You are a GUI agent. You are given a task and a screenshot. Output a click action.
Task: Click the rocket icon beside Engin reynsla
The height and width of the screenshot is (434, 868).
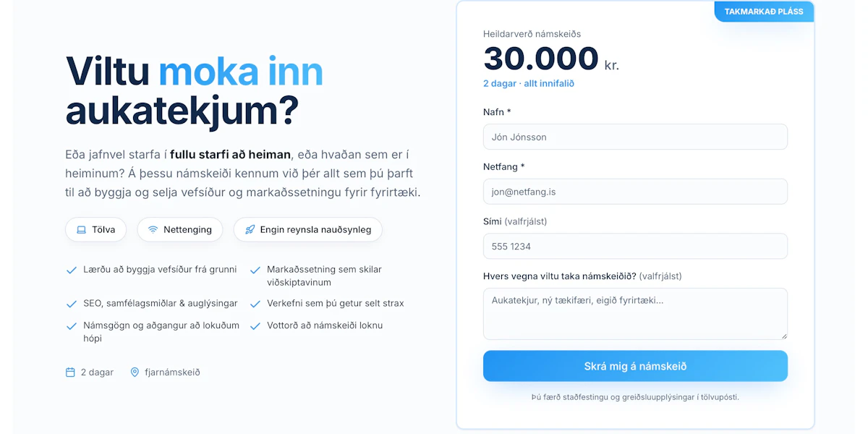point(250,230)
